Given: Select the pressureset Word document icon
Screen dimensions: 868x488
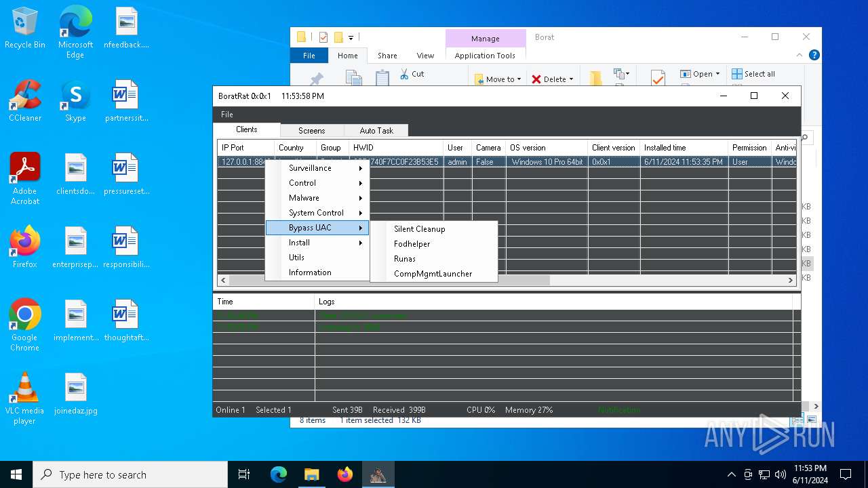Looking at the screenshot, I should coord(126,175).
